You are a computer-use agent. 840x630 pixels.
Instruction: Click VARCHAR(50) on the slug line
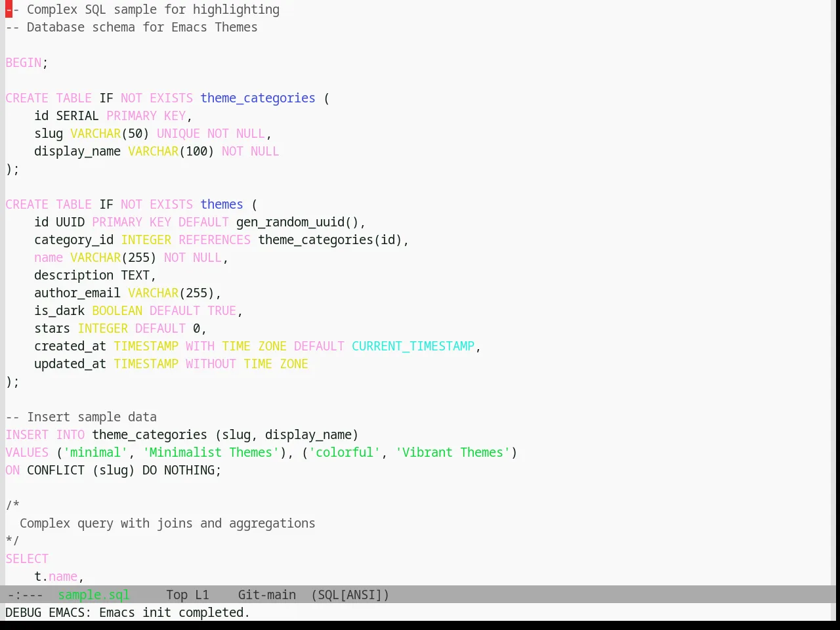[110, 134]
